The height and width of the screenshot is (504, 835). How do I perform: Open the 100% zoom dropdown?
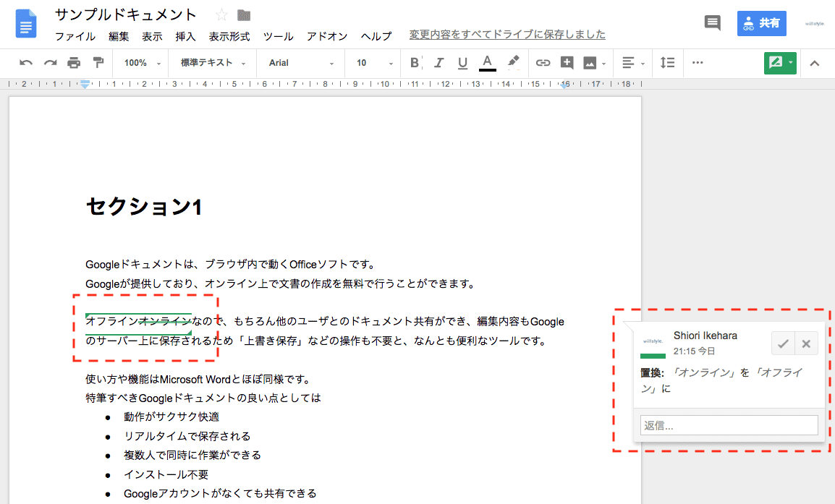[x=143, y=63]
